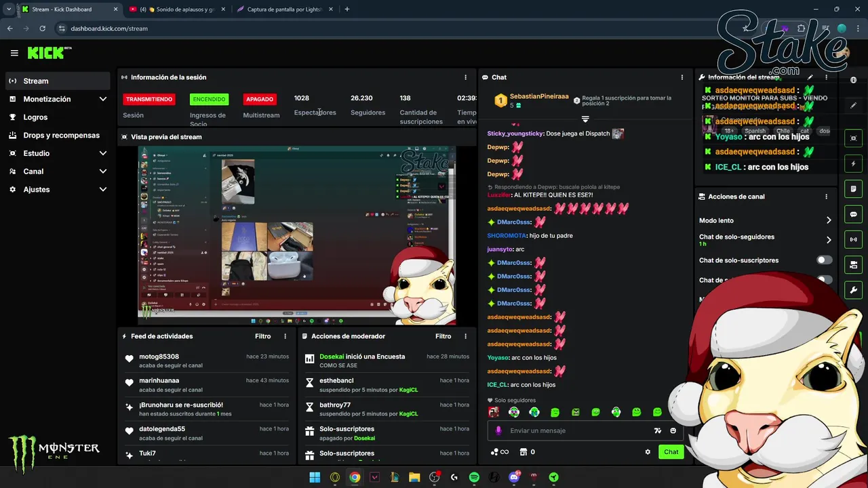This screenshot has height=488, width=868.
Task: Open the browser tab list dropdown
Action: click(9, 9)
